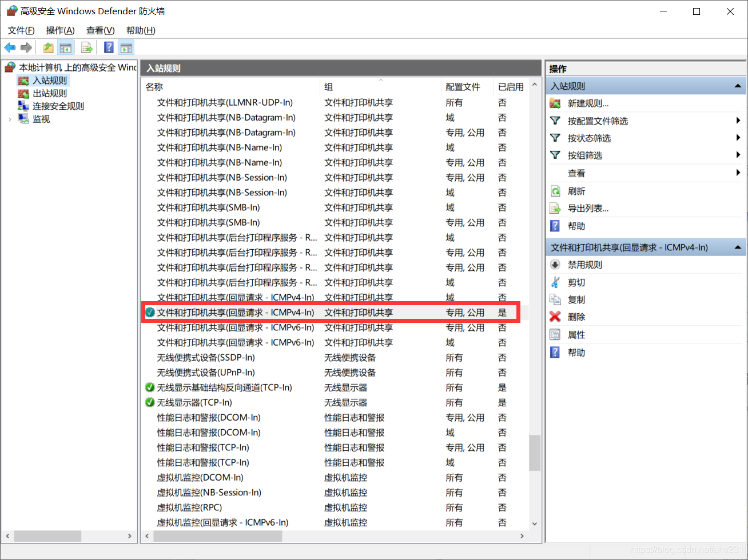748x560 pixels.
Task: Collapse the 文件和打印机共享(回显请求 - ICMPv4-In) actions section
Action: point(738,247)
